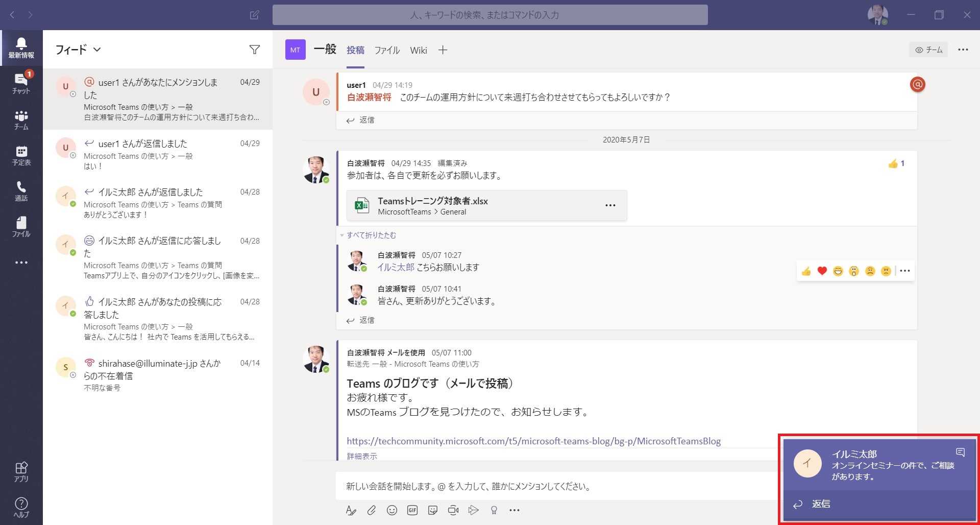
Task: Go forward with the right arrow
Action: point(31,15)
